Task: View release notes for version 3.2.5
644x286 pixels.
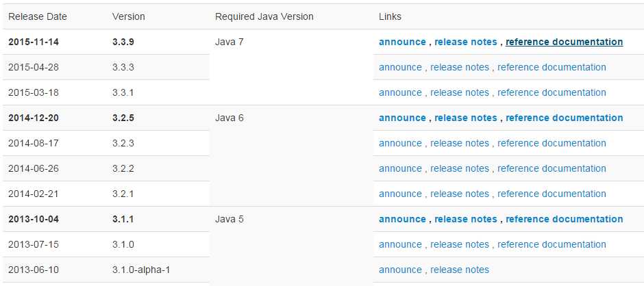Action: [466, 118]
